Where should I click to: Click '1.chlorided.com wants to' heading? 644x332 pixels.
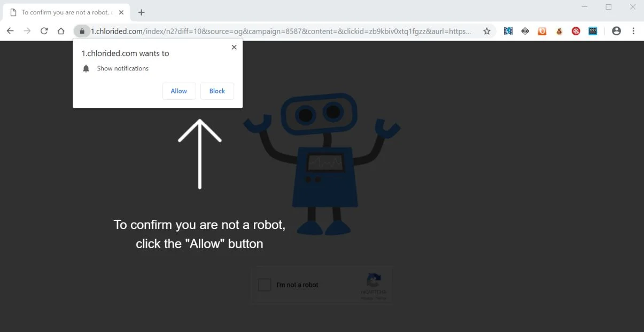(125, 53)
